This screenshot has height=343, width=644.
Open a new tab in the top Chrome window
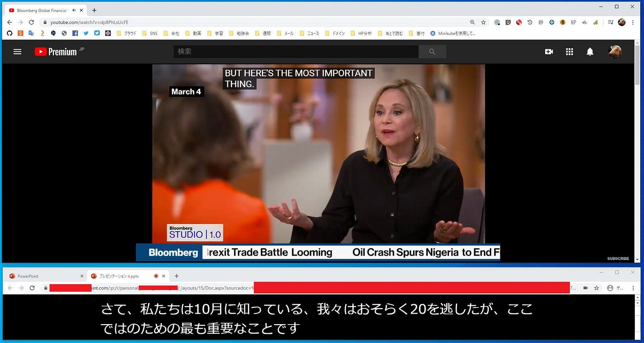click(x=94, y=10)
